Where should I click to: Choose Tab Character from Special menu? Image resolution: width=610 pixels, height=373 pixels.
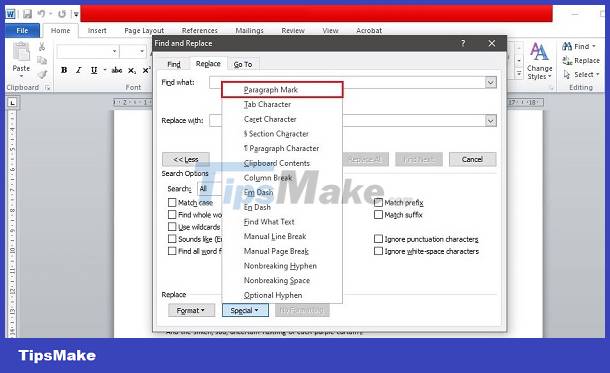click(x=282, y=105)
